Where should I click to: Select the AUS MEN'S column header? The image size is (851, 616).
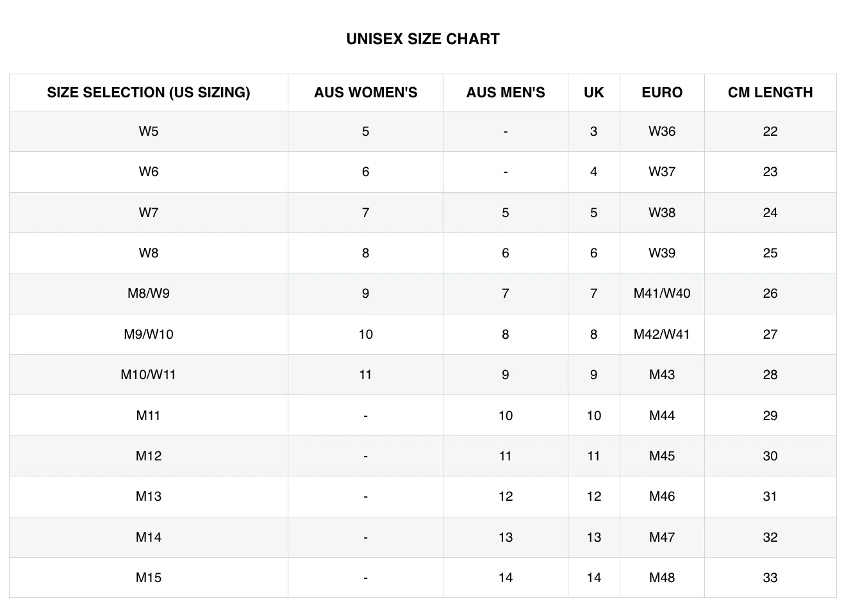(505, 92)
